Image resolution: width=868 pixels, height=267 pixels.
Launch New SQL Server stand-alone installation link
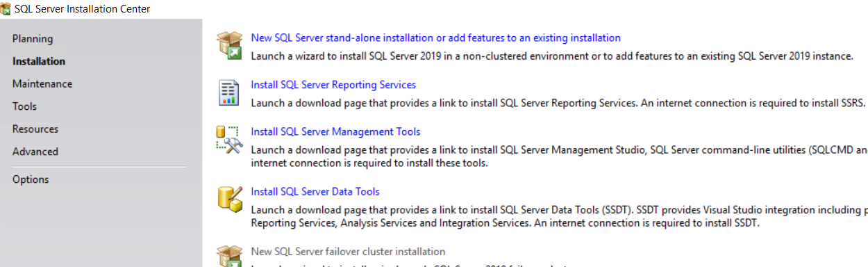click(x=435, y=38)
